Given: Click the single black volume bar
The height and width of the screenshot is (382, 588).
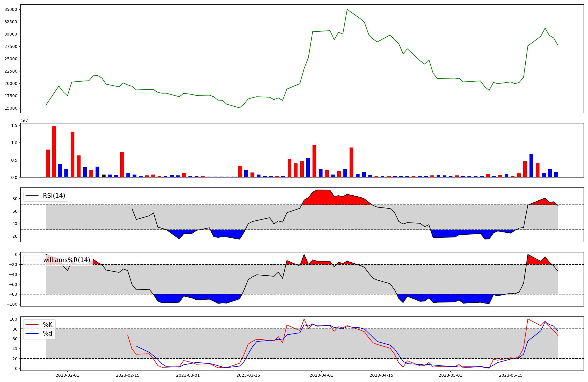Looking at the screenshot, I should click(103, 176).
